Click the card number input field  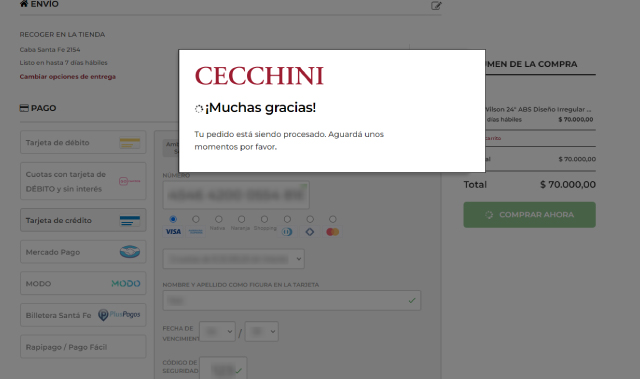236,195
